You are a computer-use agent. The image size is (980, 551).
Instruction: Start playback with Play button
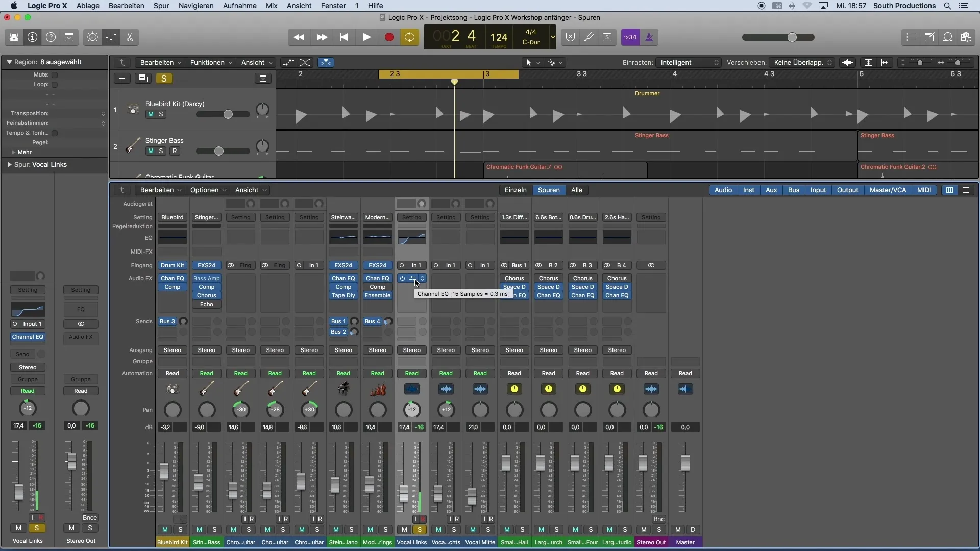(366, 37)
